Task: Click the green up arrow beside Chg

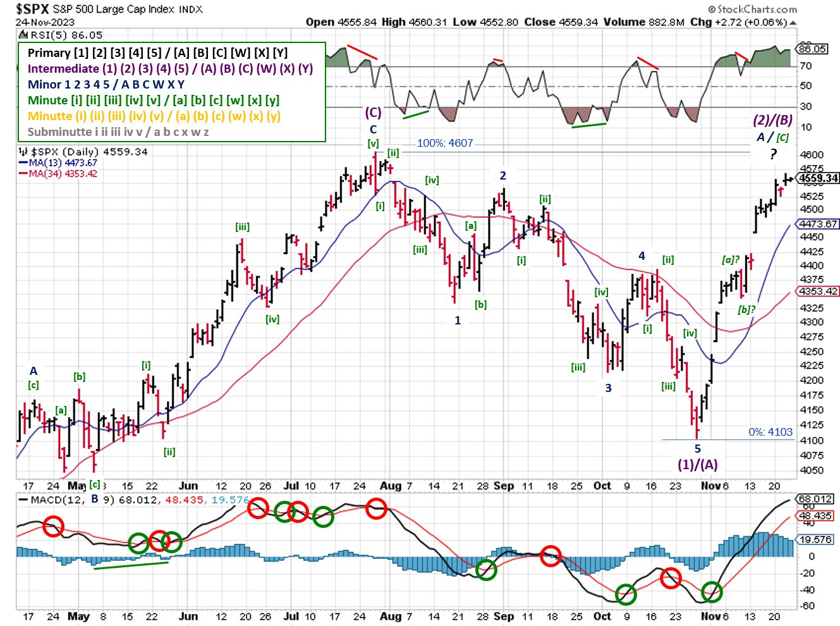Action: [x=793, y=23]
